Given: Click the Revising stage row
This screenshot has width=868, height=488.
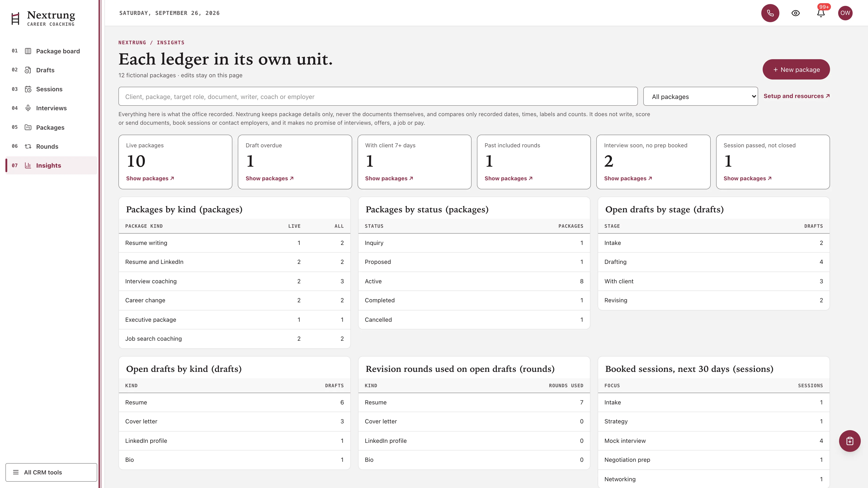Looking at the screenshot, I should coord(713,300).
